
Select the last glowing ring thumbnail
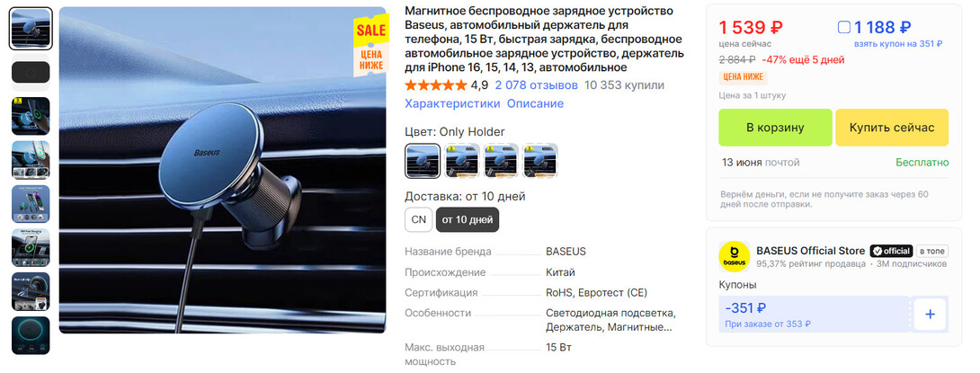click(31, 335)
